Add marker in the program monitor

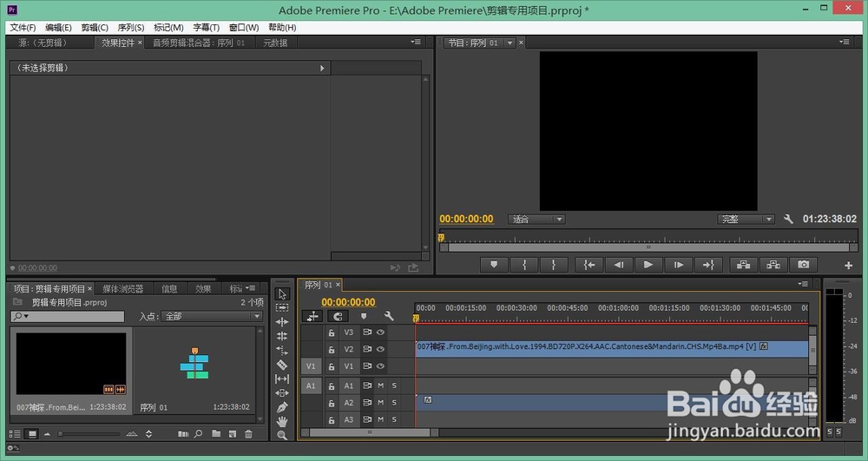pyautogui.click(x=494, y=265)
